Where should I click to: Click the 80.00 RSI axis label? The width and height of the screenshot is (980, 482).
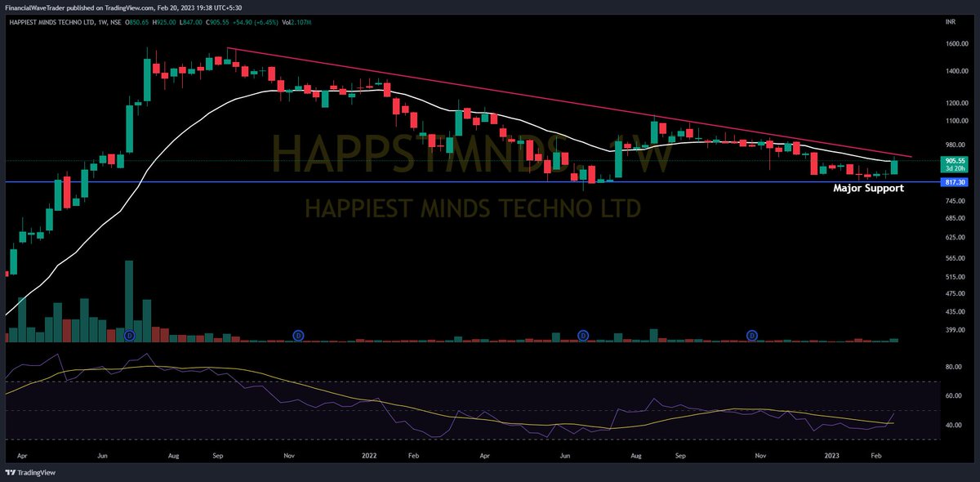[x=954, y=367]
